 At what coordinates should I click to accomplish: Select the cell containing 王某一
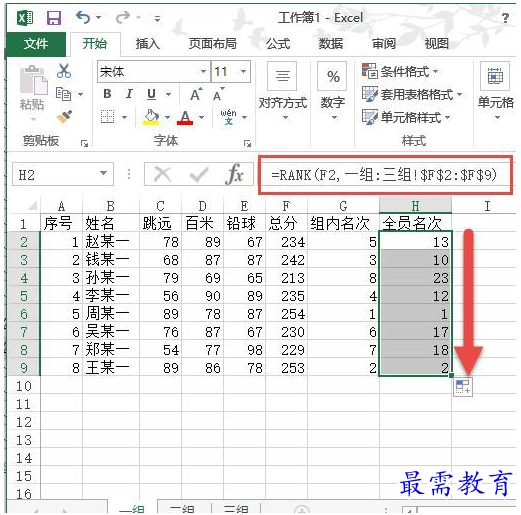pyautogui.click(x=111, y=368)
